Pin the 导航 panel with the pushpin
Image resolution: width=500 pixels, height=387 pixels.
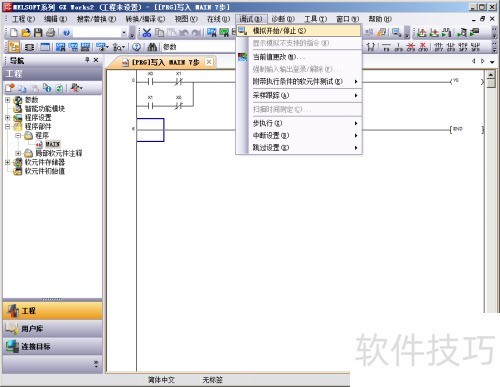click(87, 60)
